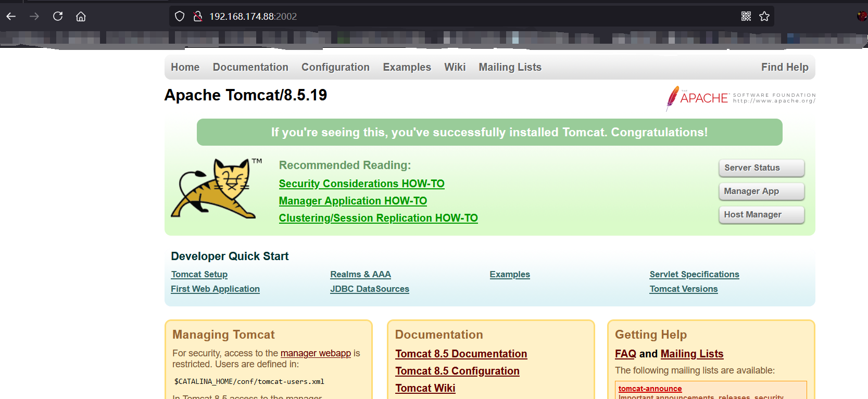This screenshot has height=399, width=868.
Task: Go back using the browser back arrow
Action: point(11,17)
